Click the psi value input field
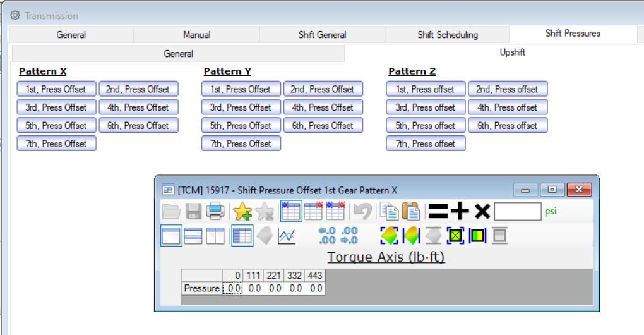 (x=517, y=210)
